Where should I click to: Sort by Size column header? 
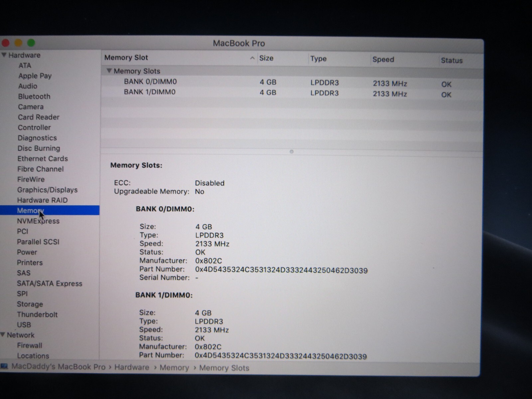266,58
